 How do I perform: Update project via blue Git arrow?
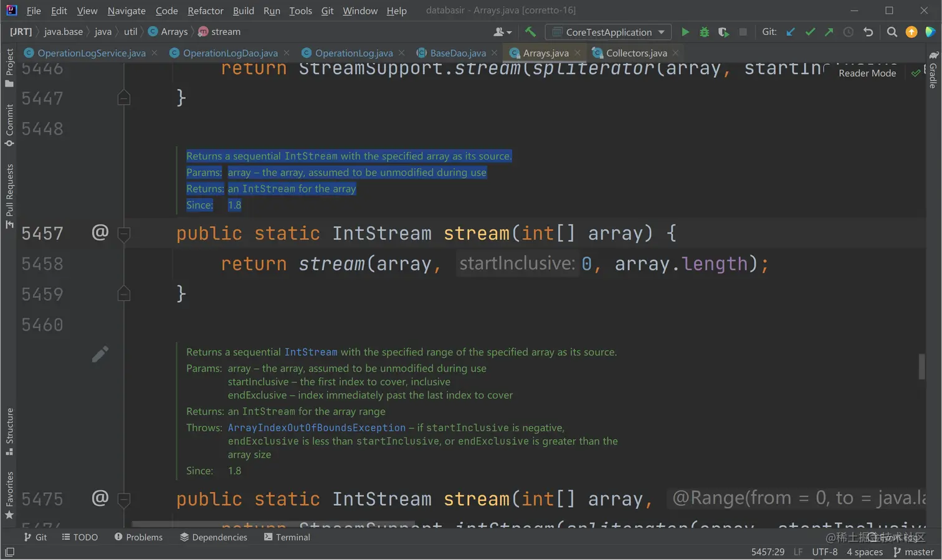point(791,32)
